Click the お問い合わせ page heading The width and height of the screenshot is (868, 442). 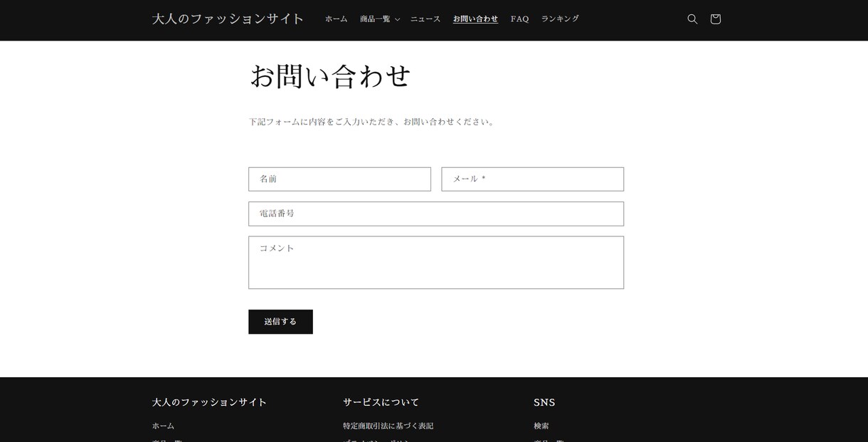pos(331,76)
